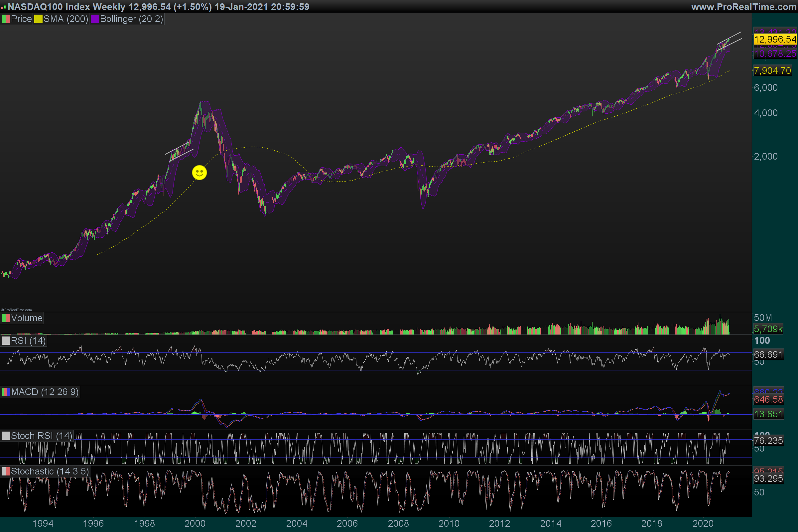The image size is (798, 532).
Task: Click the yellow SMA (200) color swatch
Action: pos(38,19)
